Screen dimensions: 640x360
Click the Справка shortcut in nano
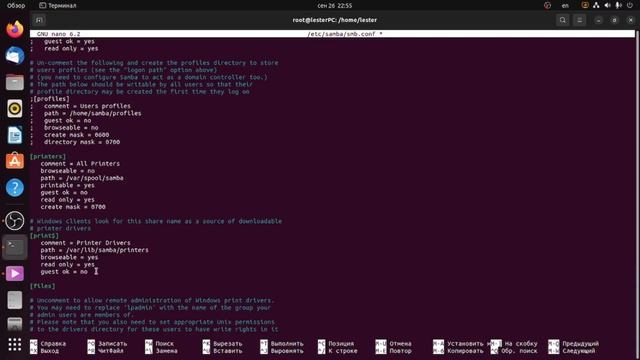click(x=53, y=344)
